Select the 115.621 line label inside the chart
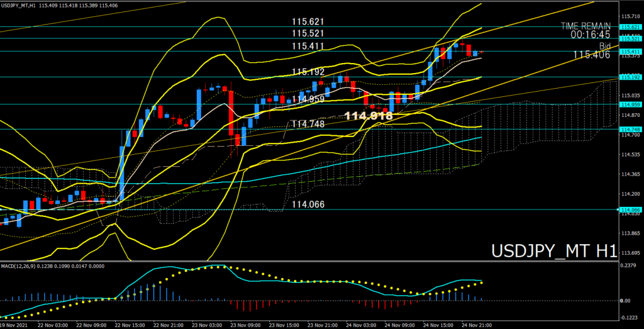The width and height of the screenshot is (644, 329). 308,22
